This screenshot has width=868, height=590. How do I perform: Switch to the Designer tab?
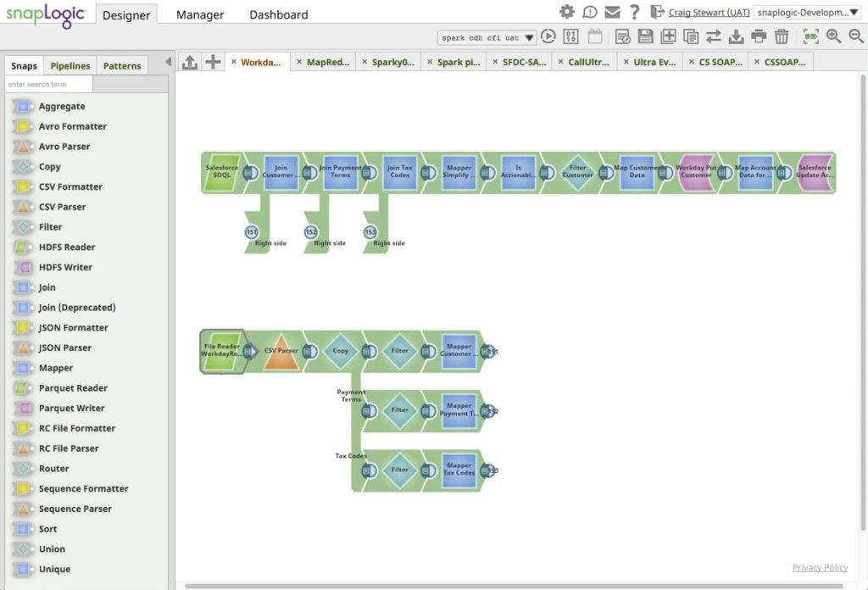126,15
